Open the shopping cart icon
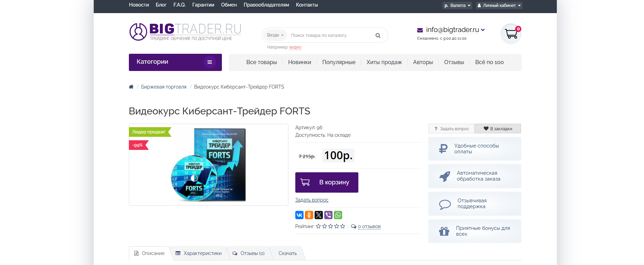 pos(511,34)
